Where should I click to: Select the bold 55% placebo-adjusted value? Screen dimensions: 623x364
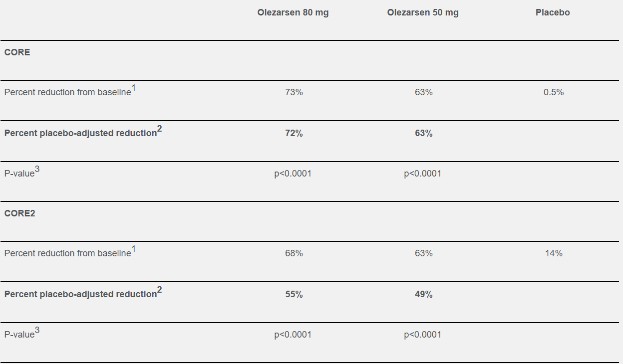(294, 294)
